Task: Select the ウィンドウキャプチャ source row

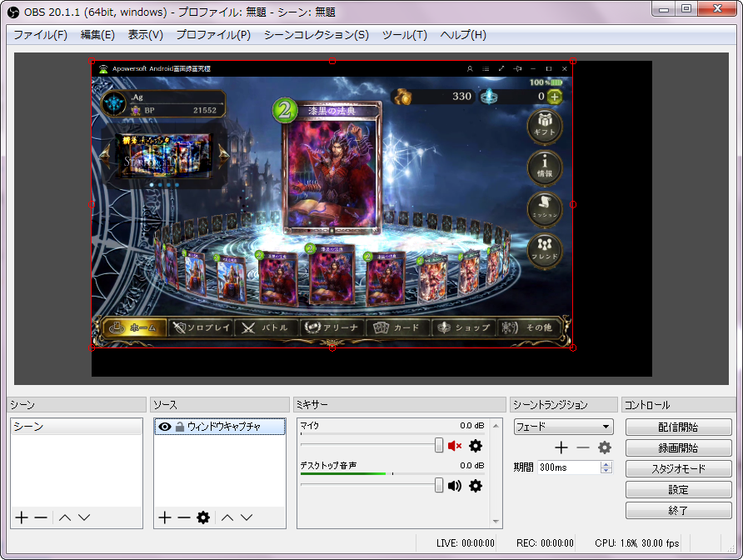Action: 220,427
